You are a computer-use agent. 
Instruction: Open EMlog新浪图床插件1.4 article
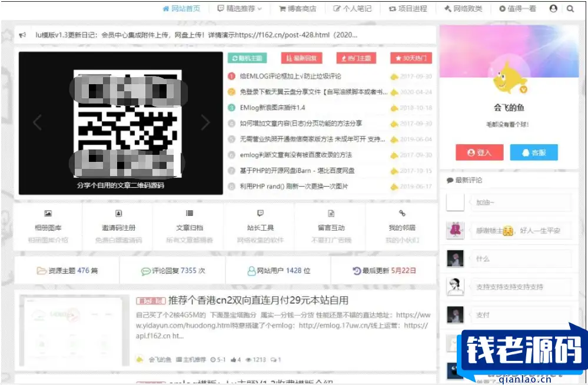click(x=273, y=108)
